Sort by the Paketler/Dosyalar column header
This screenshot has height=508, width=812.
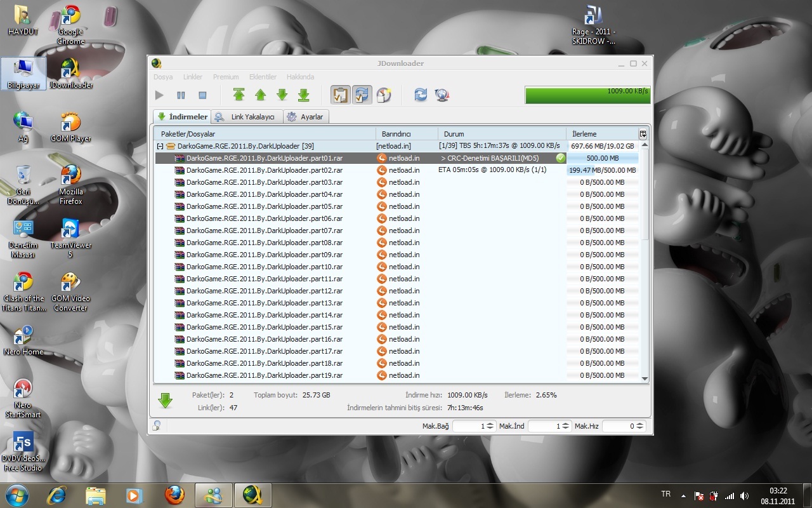pos(265,134)
